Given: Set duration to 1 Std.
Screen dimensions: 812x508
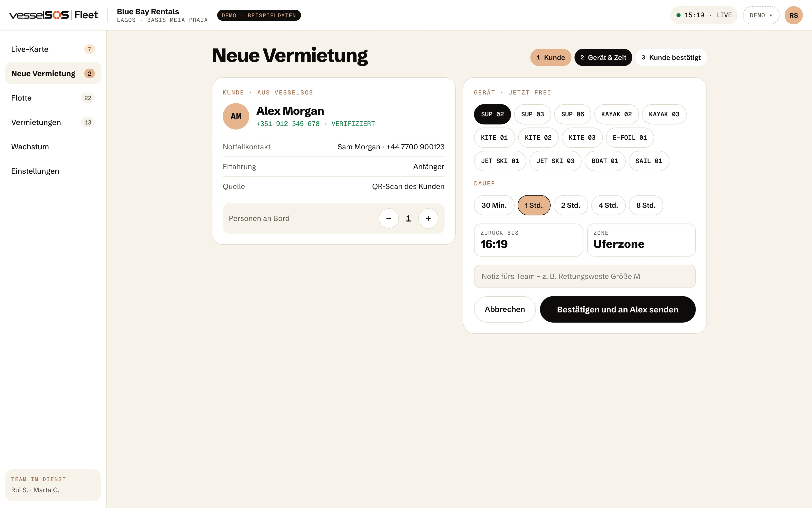Looking at the screenshot, I should (x=534, y=205).
